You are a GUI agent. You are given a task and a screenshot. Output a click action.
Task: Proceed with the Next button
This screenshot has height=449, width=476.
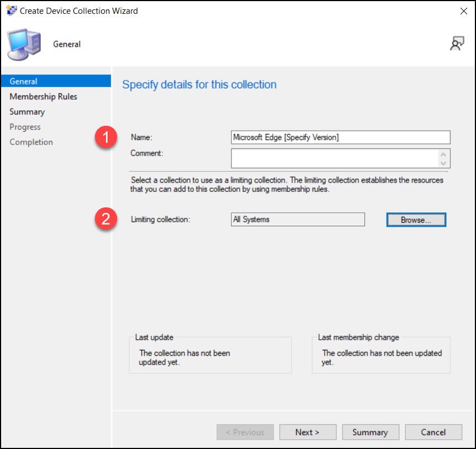coord(308,432)
